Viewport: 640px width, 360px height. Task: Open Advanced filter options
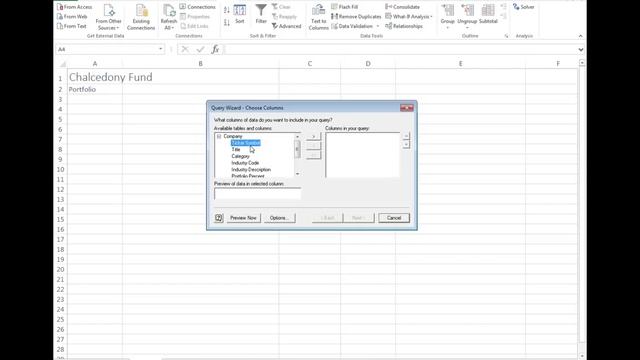(287, 26)
